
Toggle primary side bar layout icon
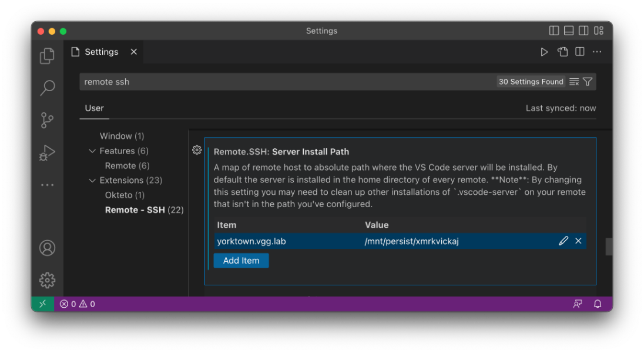coord(554,31)
